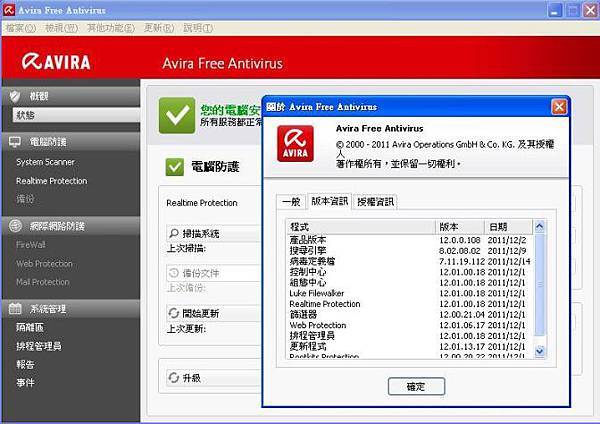Click the large green checkmark status icon
The width and height of the screenshot is (600, 424).
point(177,115)
